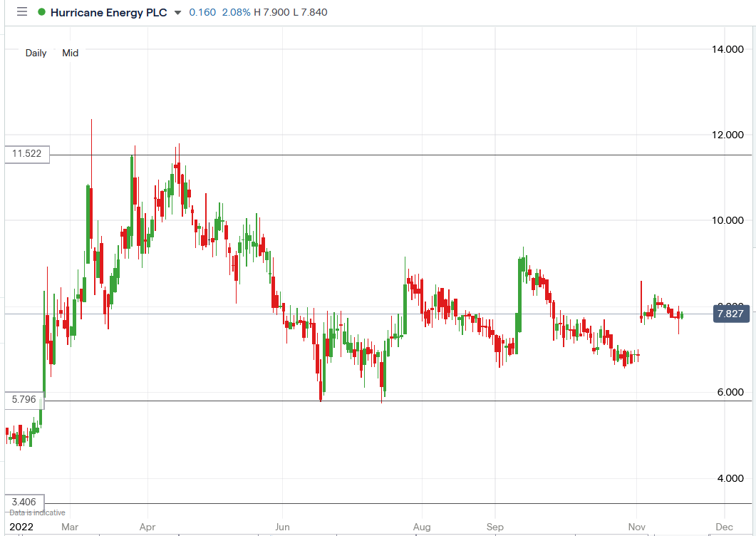Open the hamburger menu icon
Image resolution: width=756 pixels, height=536 pixels.
pyautogui.click(x=22, y=12)
